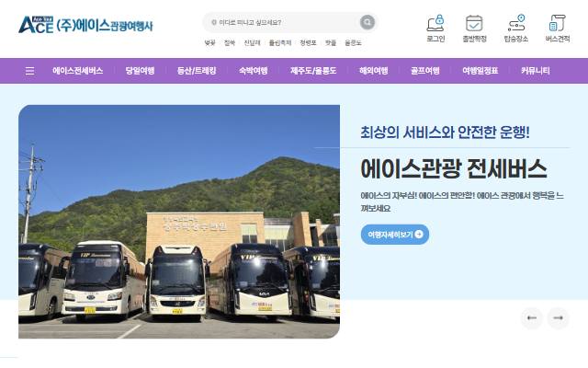Image resolution: width=588 pixels, height=368 pixels.
Task: Open the 제주도/울릉도 menu
Action: [x=313, y=71]
